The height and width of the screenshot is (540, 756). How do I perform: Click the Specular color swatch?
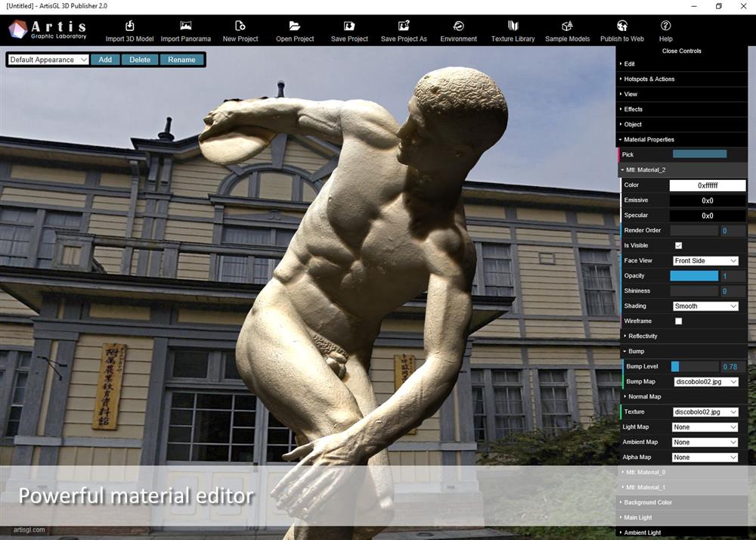pyautogui.click(x=708, y=216)
